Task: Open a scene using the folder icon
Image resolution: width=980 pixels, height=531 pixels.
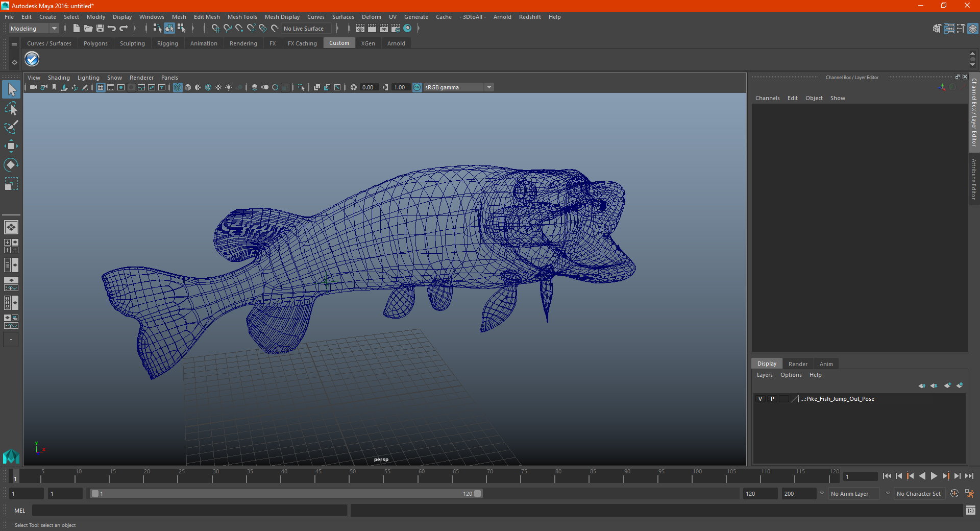Action: pos(88,29)
